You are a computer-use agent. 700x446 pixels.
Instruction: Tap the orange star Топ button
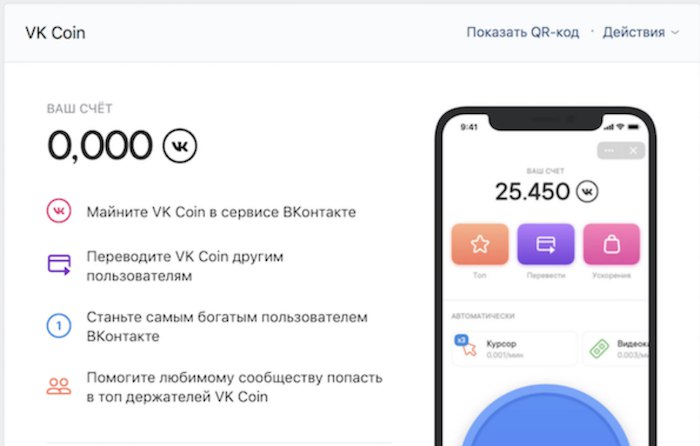[480, 244]
